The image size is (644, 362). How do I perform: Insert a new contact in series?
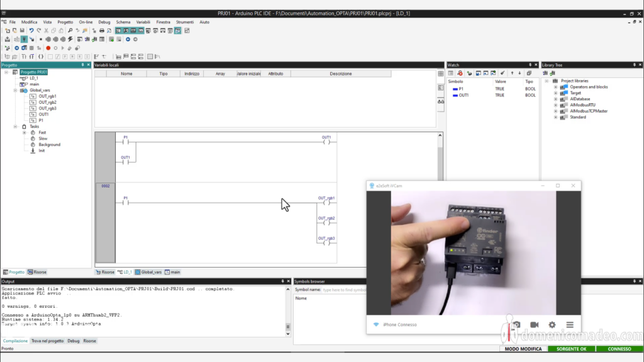pyautogui.click(x=24, y=57)
